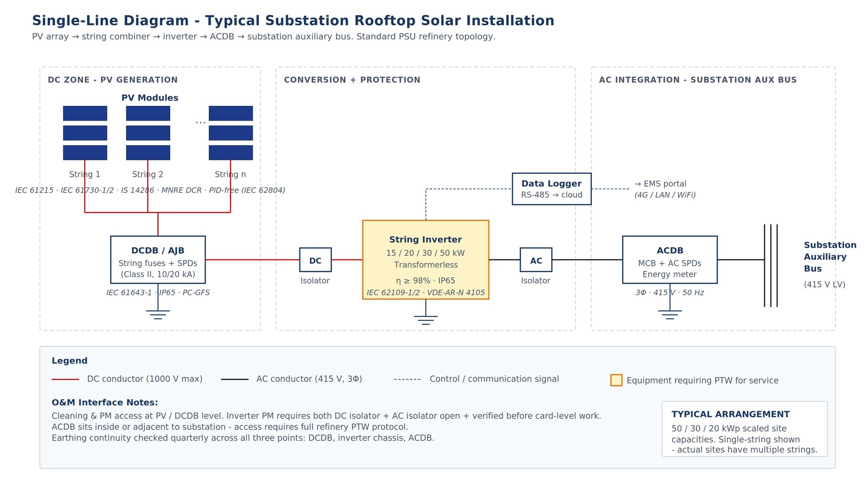Click the ellipsis between PV strings
This screenshot has height=488, width=868.
pyautogui.click(x=200, y=122)
